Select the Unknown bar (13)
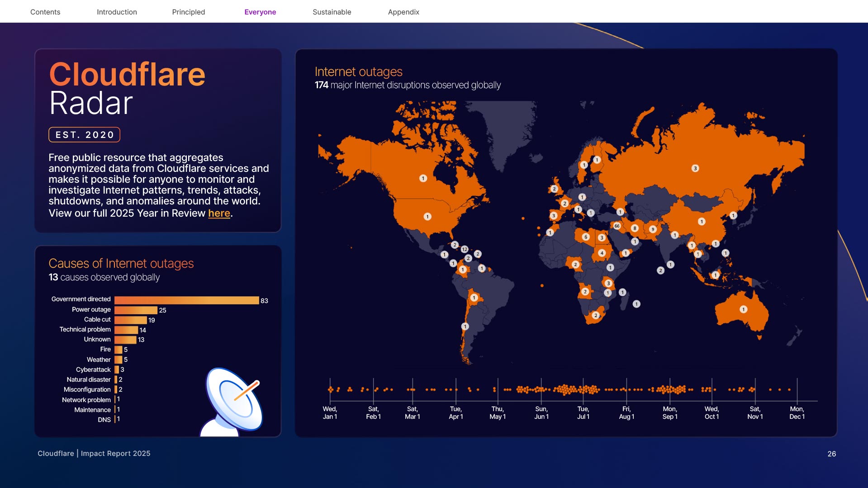868x488 pixels. [x=125, y=340]
